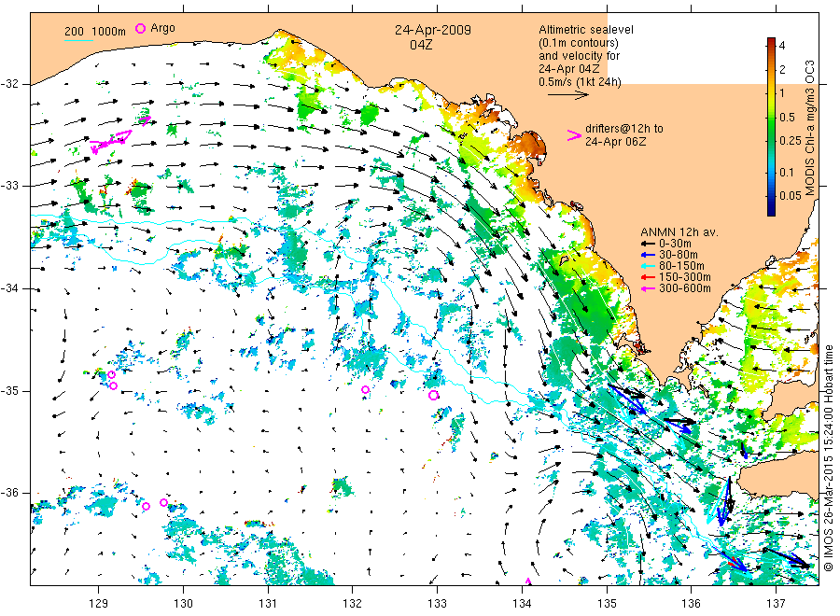This screenshot has height=616, width=840.
Task: Click the '150-300m' depth label
Action: point(685,277)
